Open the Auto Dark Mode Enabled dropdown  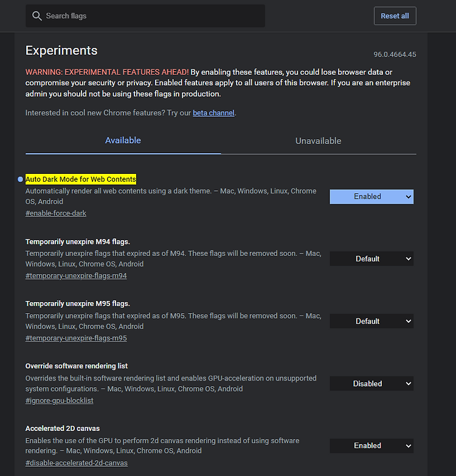tap(371, 197)
